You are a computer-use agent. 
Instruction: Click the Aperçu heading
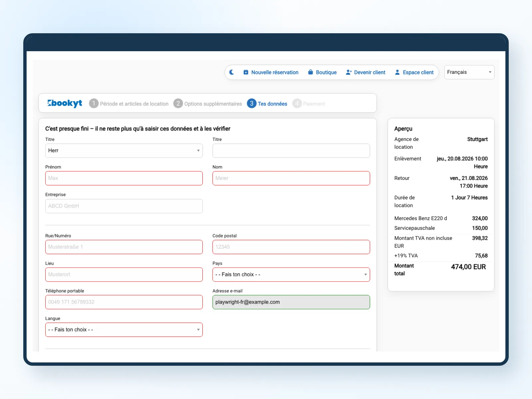click(x=403, y=129)
